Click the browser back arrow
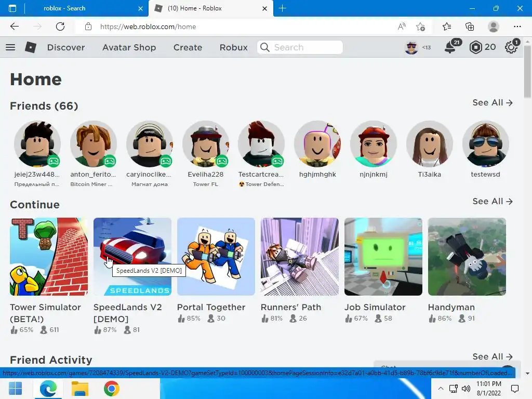Image resolution: width=532 pixels, height=399 pixels. [x=14, y=26]
